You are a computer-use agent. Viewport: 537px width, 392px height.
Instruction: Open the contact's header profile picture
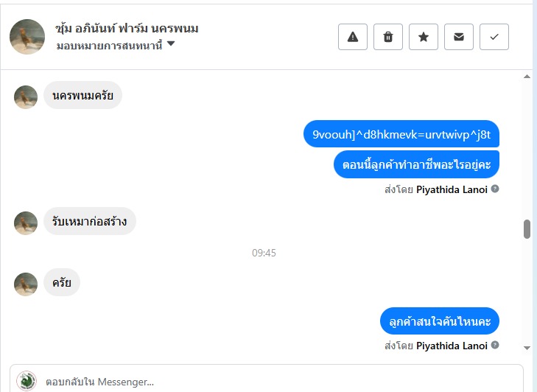tap(27, 37)
